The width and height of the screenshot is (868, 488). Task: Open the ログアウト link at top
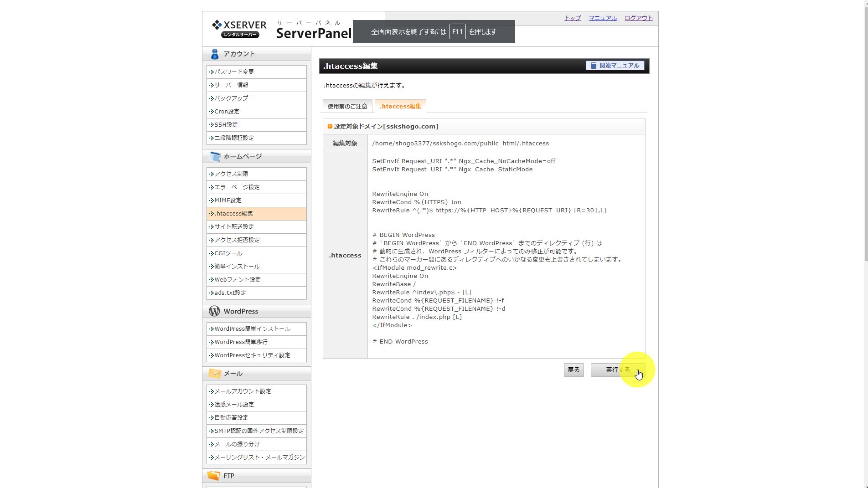tap(638, 18)
